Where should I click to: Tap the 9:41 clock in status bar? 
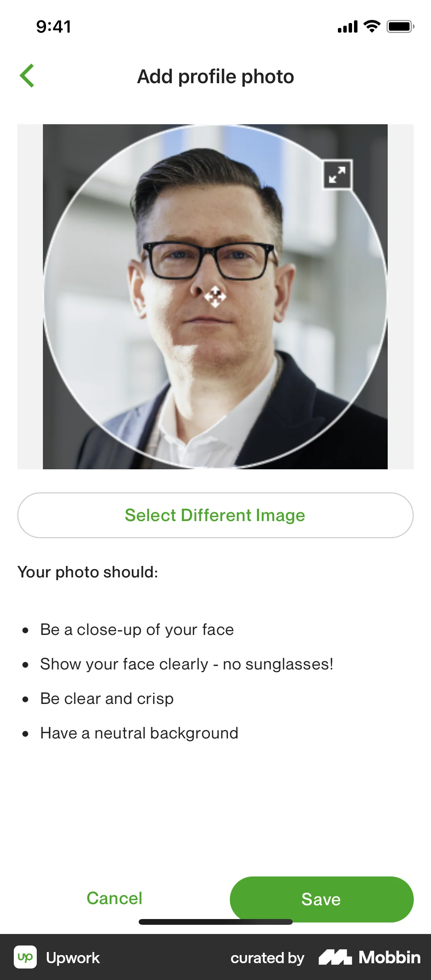click(x=54, y=27)
